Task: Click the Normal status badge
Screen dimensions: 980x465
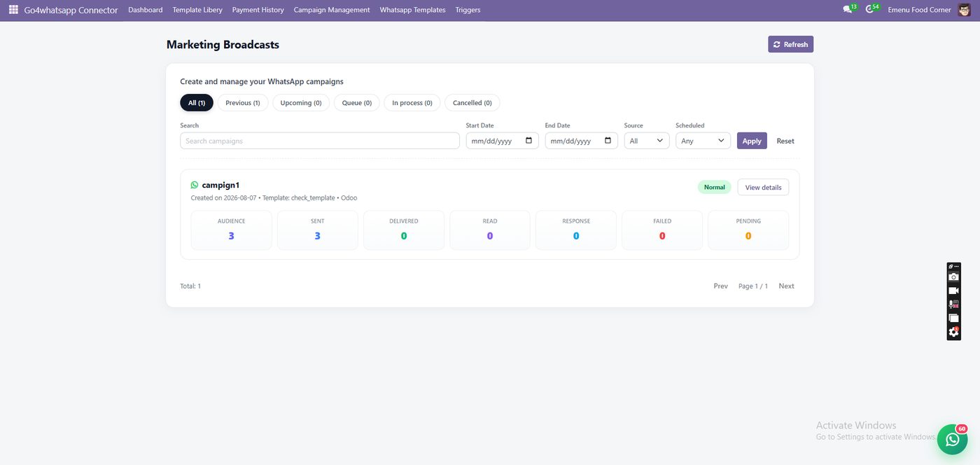Action: click(714, 187)
